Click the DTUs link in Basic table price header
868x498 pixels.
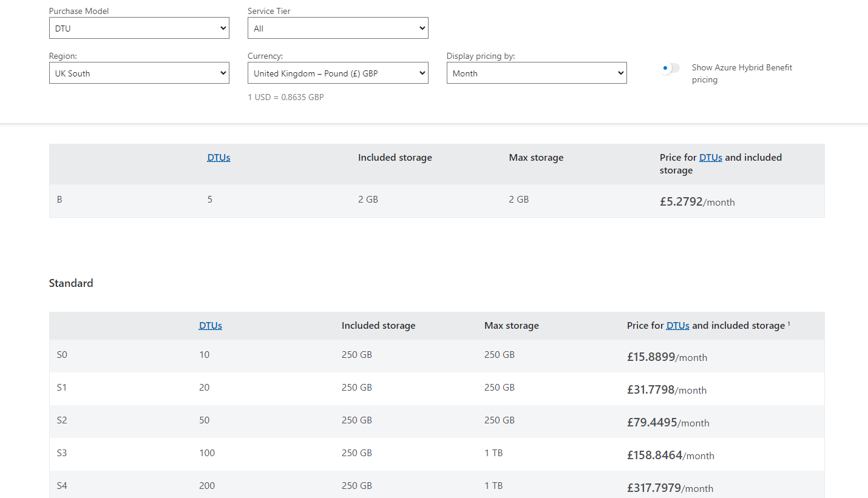click(x=710, y=158)
